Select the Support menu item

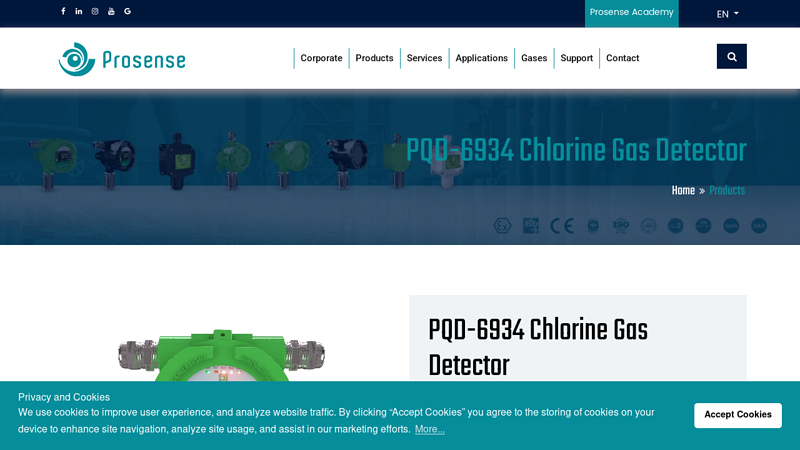pyautogui.click(x=576, y=58)
